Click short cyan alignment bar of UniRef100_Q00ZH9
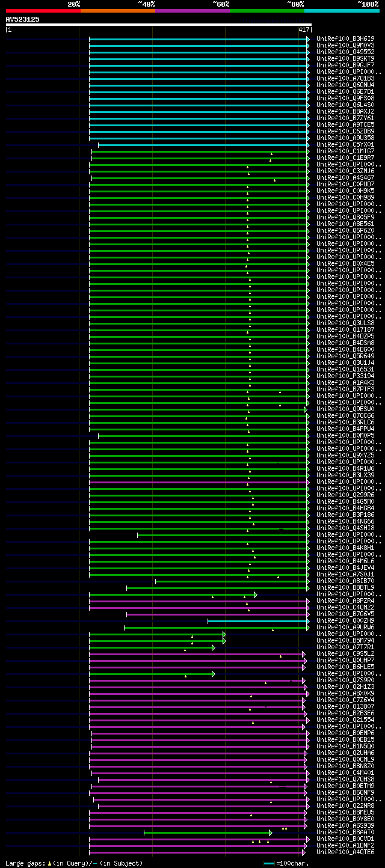 [259, 621]
